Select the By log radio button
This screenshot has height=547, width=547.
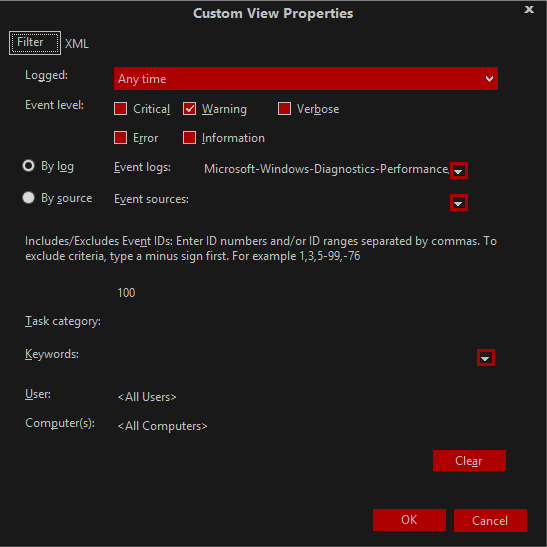click(29, 166)
